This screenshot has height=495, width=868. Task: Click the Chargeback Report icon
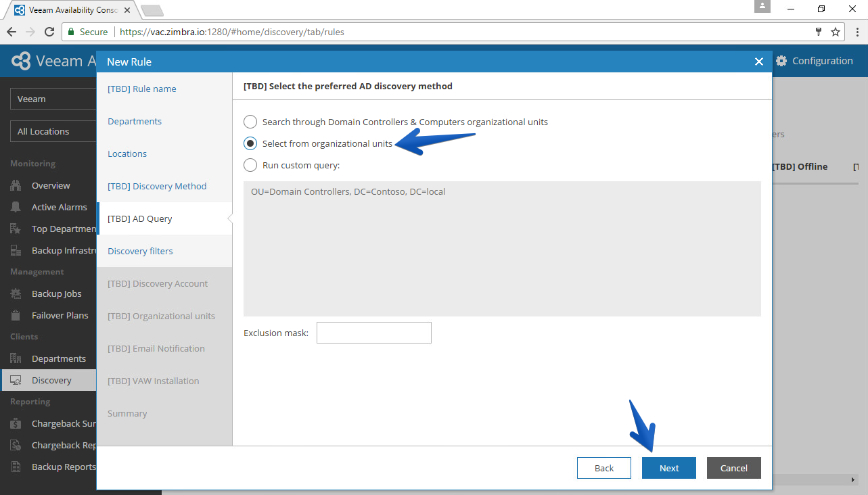pyautogui.click(x=17, y=445)
